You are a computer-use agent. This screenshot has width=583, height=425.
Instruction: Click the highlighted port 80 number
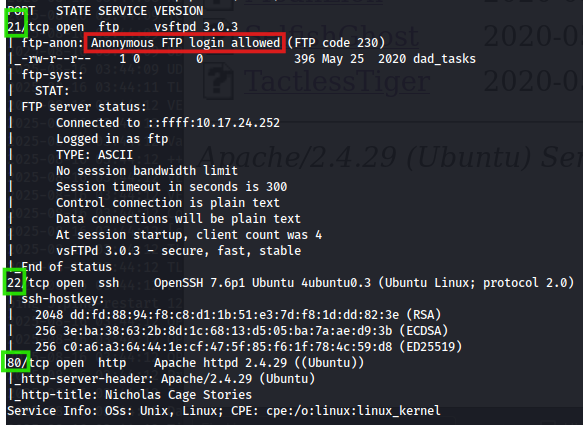coord(16,361)
